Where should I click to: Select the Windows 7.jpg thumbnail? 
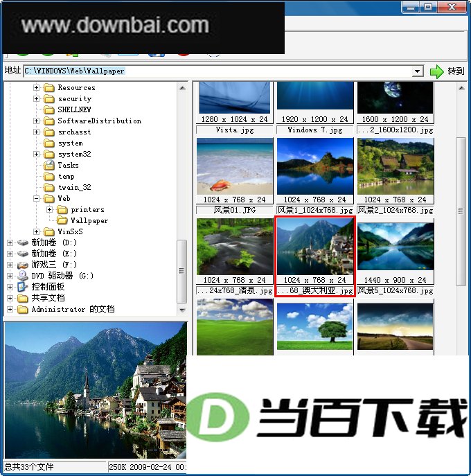(x=315, y=96)
